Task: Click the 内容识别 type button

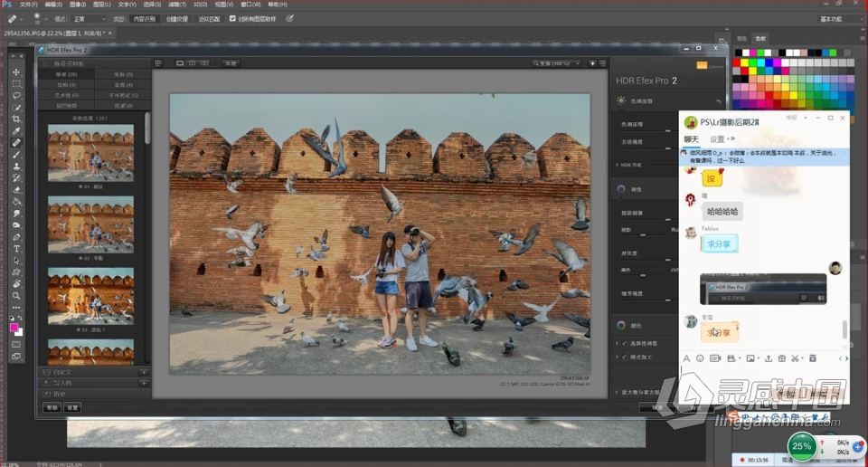Action: pos(143,18)
